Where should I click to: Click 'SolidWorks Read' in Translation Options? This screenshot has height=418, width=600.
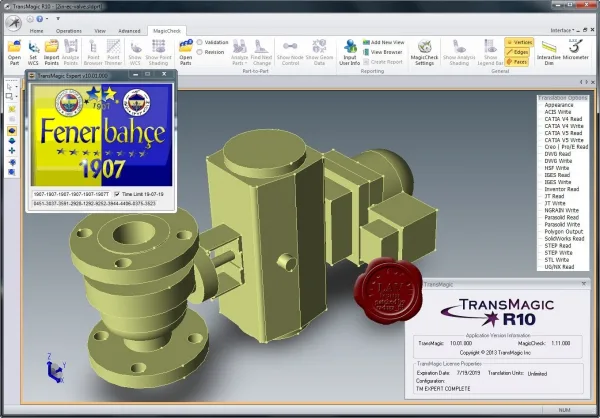[x=564, y=238]
